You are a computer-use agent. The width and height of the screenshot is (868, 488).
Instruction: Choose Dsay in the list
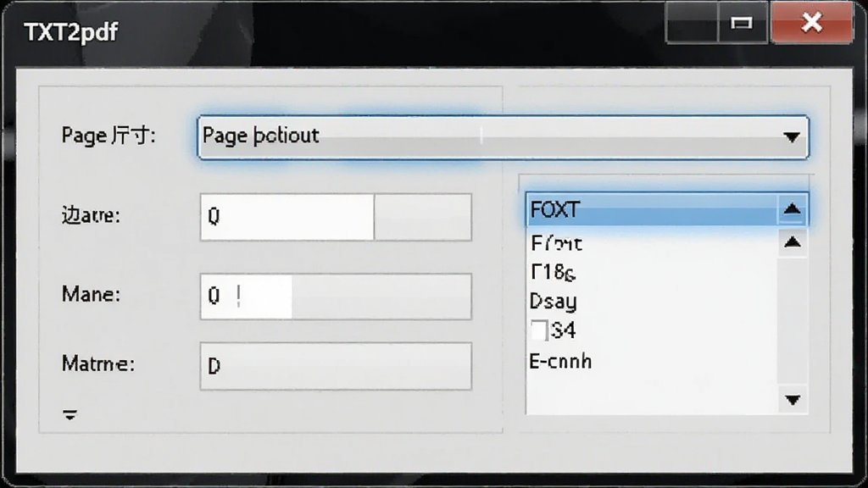pos(553,301)
